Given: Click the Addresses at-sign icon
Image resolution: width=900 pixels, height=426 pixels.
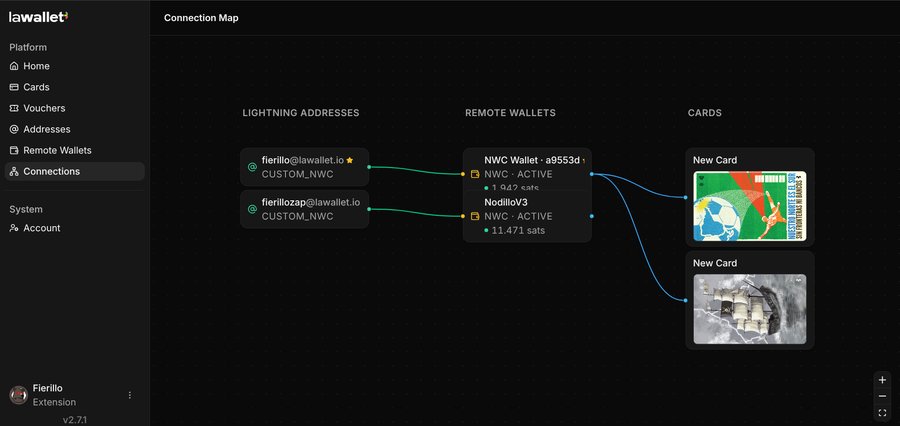Looking at the screenshot, I should [x=14, y=129].
